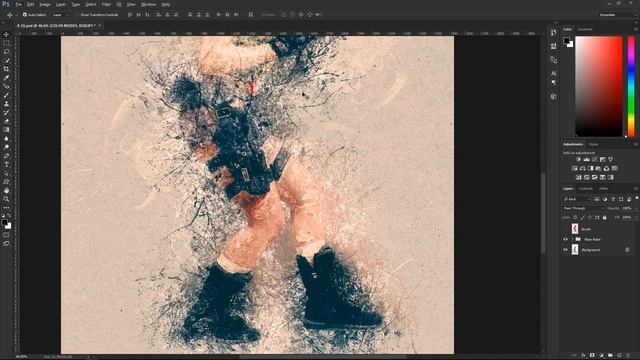
Task: Toggle lock image pixels brush icon
Action: [582, 218]
